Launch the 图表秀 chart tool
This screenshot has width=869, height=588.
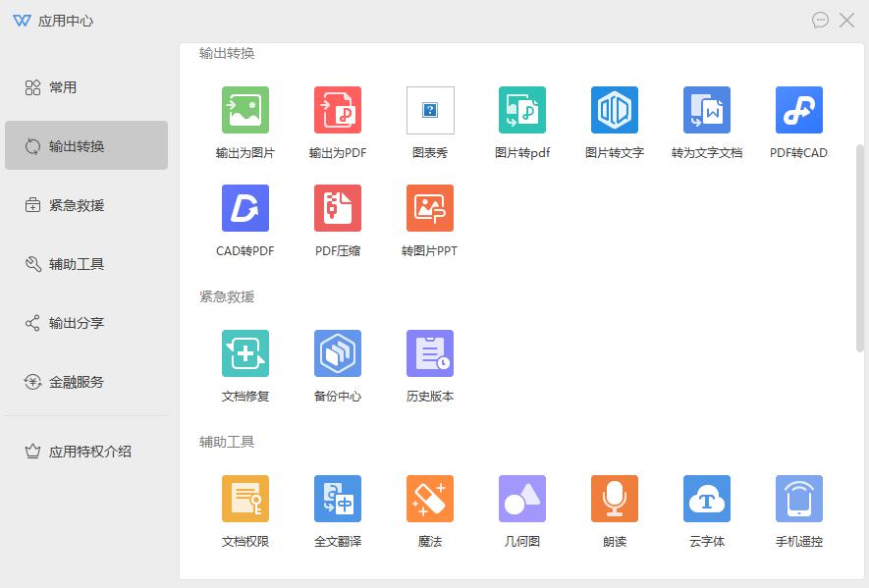point(429,120)
